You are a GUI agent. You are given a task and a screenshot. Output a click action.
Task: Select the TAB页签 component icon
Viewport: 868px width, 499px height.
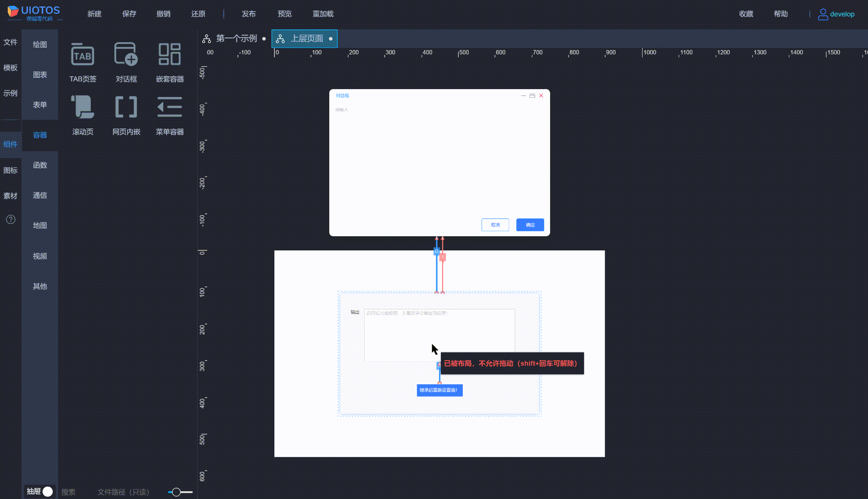tap(83, 55)
